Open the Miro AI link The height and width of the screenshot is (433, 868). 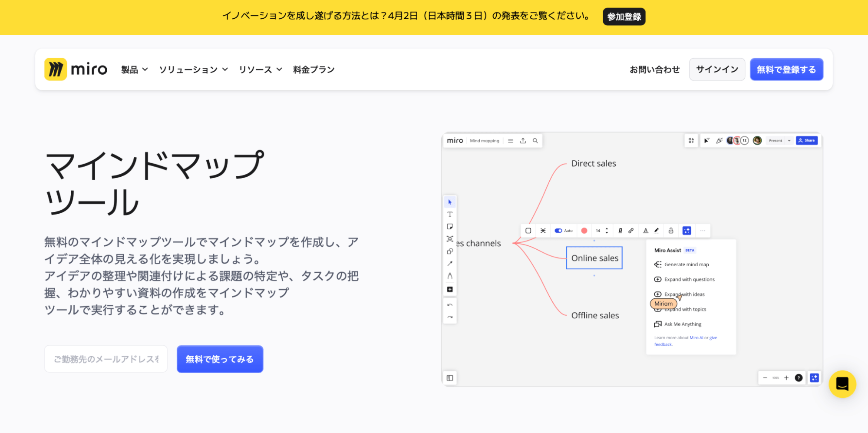pyautogui.click(x=696, y=338)
